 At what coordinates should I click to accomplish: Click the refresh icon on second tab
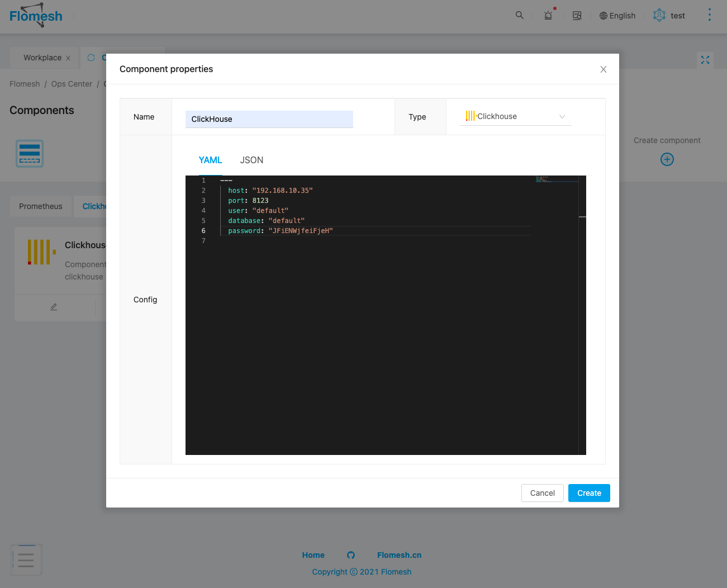[91, 58]
